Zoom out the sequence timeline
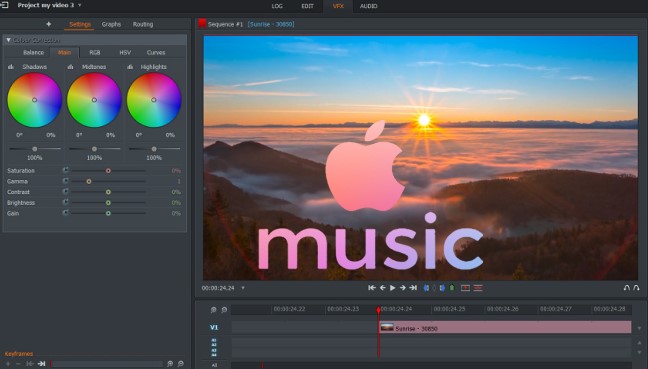The image size is (648, 369). pyautogui.click(x=224, y=309)
